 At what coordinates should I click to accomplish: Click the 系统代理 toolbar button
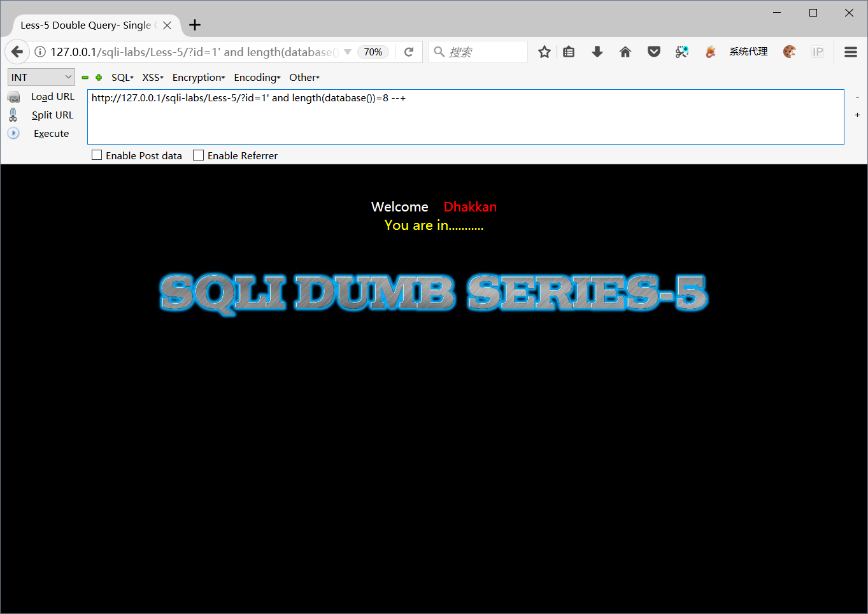tap(748, 52)
